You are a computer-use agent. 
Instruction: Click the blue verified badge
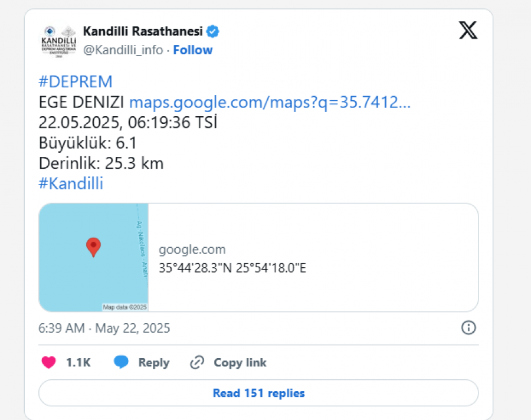(212, 31)
